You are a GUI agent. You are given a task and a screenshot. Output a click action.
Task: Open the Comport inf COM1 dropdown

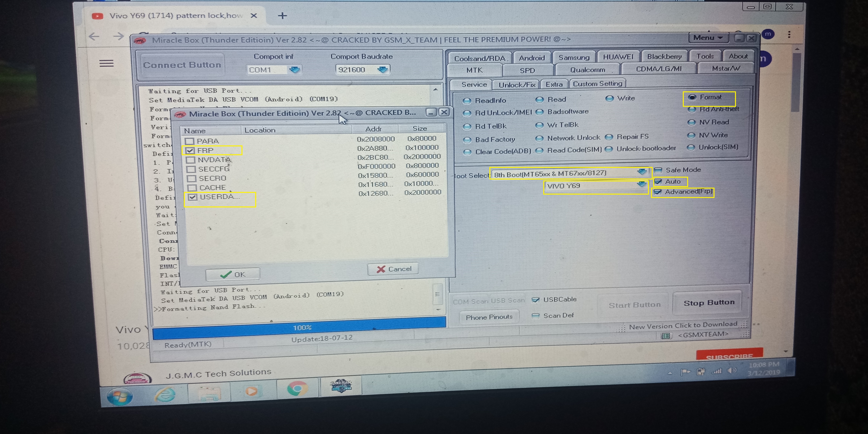[295, 70]
